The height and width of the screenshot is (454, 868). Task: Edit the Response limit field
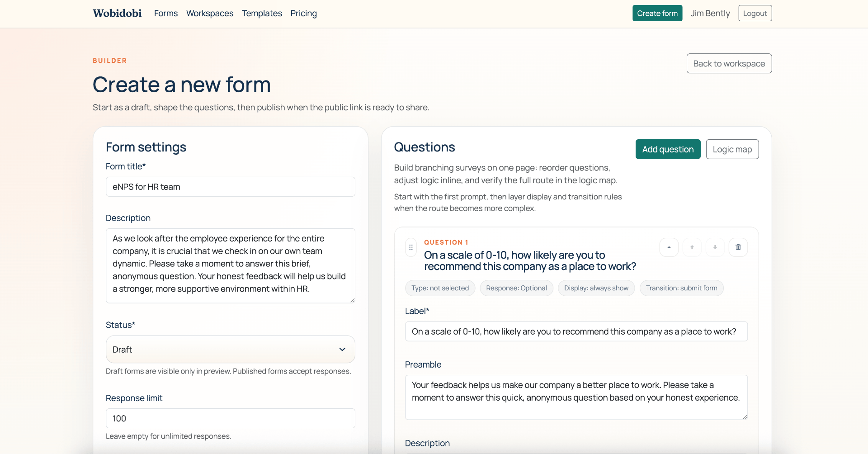(x=231, y=418)
